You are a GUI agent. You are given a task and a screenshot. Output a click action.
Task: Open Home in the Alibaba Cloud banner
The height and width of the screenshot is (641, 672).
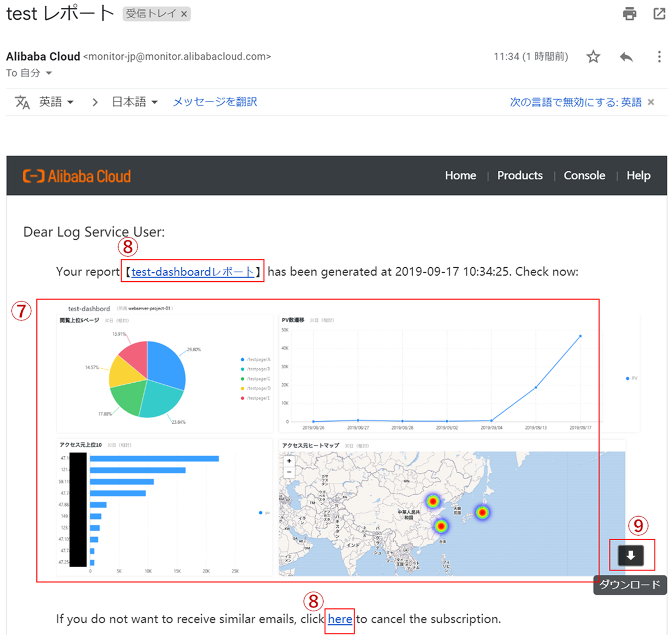click(460, 175)
